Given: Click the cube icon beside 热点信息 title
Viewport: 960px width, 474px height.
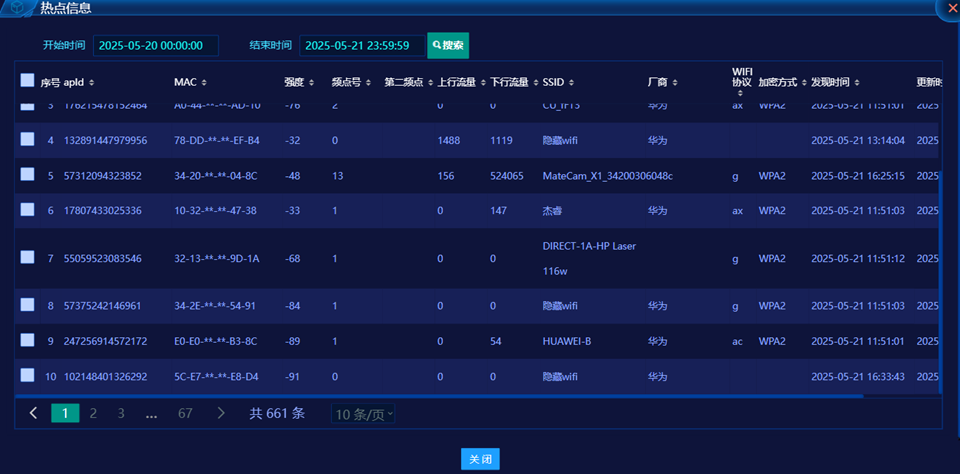Looking at the screenshot, I should [x=17, y=7].
